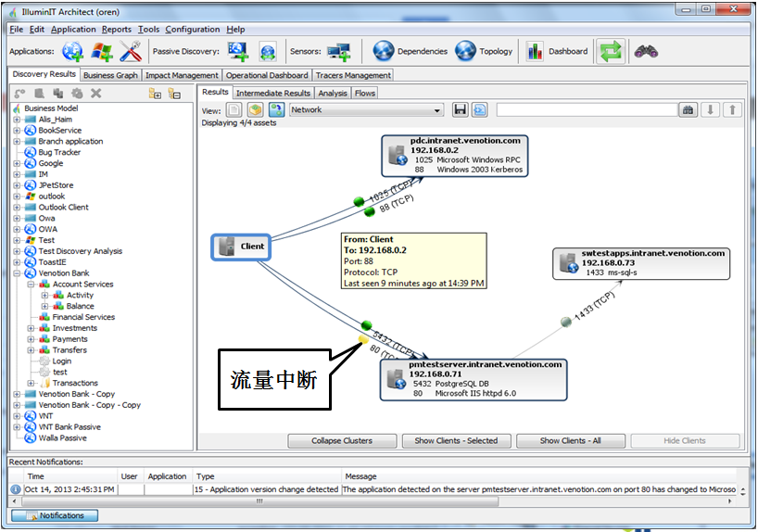Open the Configuration menu
Image resolution: width=758 pixels, height=532 pixels.
coord(193,30)
